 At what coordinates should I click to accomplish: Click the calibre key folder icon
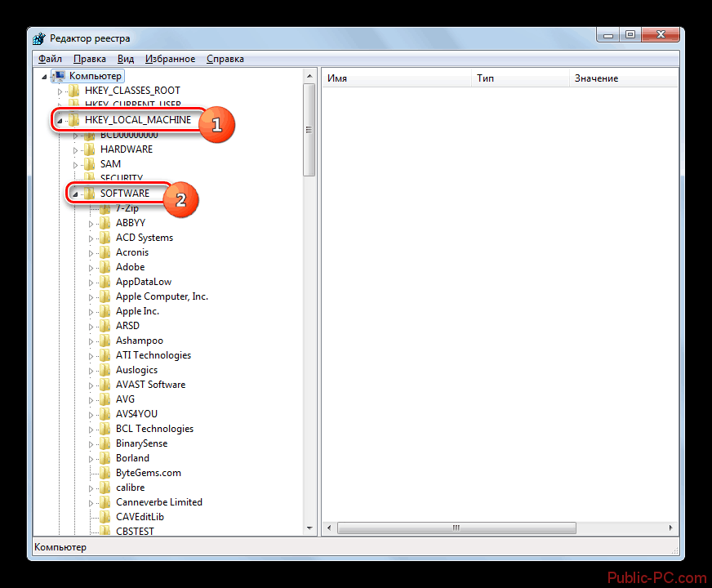tap(105, 488)
